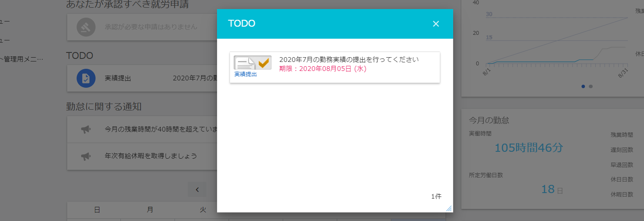Click the blue 実績提出 circle icon behind the dialog

[x=86, y=78]
